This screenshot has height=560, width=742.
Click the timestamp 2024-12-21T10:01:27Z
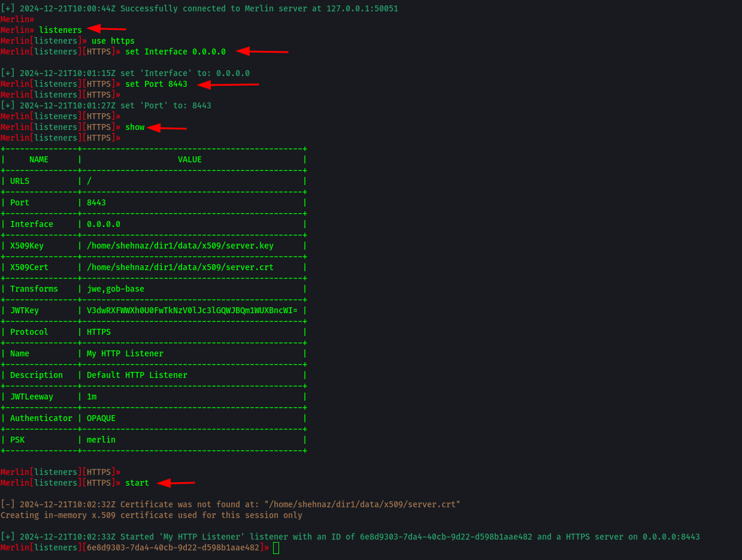(x=68, y=105)
